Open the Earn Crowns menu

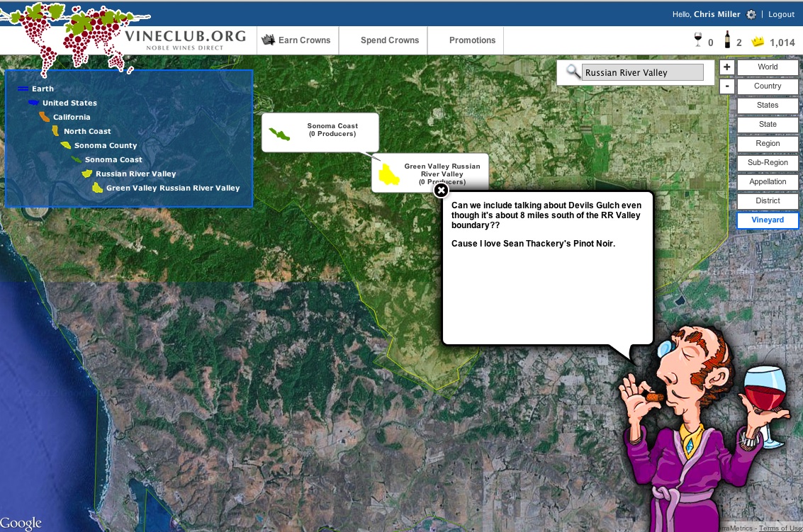297,40
